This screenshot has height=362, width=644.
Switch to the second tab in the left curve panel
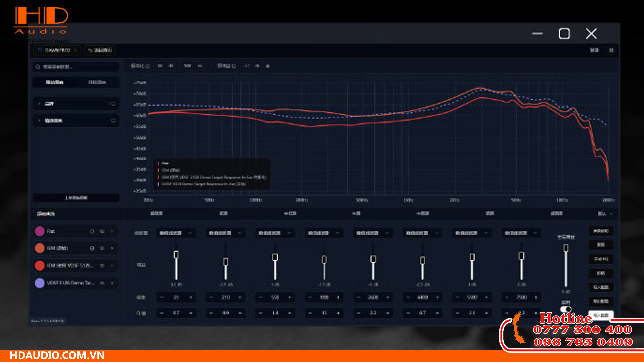[97, 82]
